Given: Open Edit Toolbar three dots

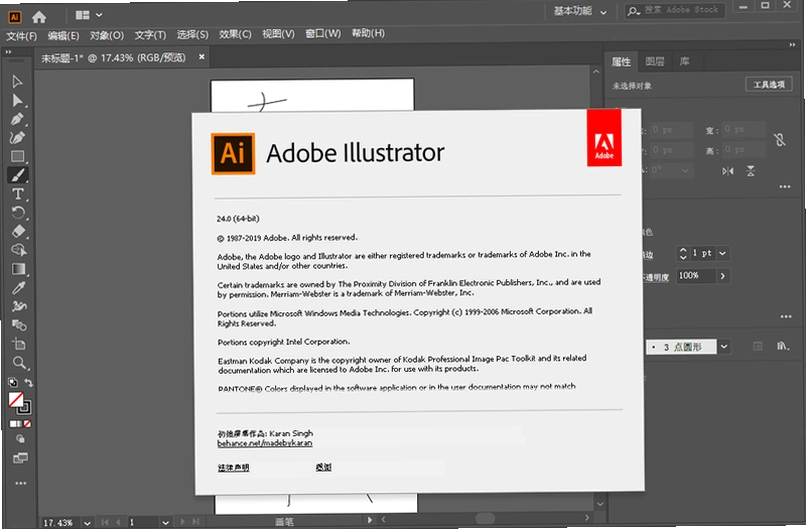Looking at the screenshot, I should [x=21, y=483].
